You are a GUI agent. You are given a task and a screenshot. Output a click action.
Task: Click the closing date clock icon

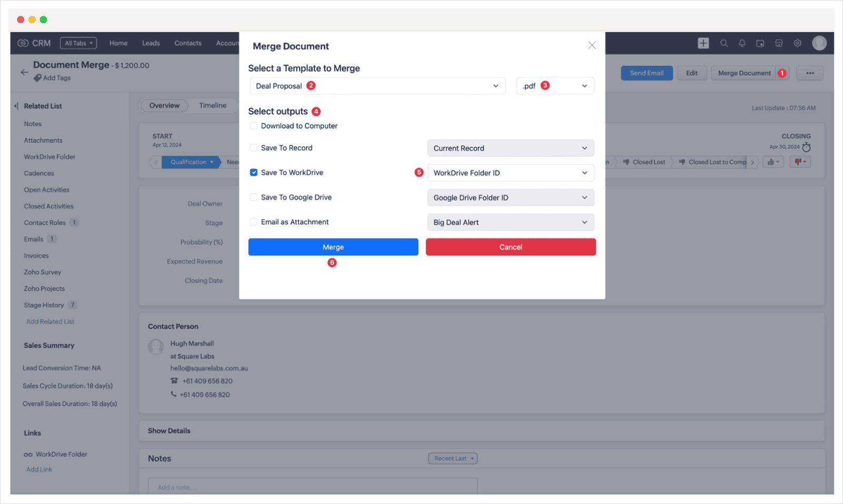(x=806, y=147)
